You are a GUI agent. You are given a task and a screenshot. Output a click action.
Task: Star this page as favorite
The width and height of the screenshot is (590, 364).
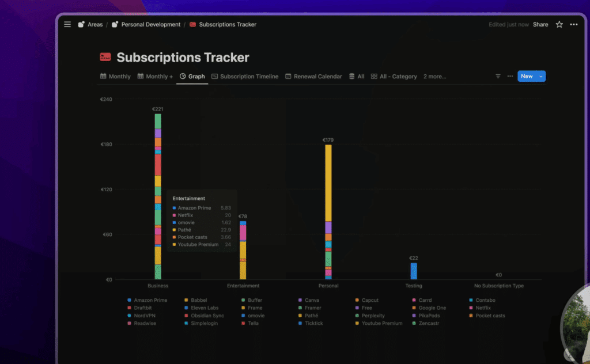tap(559, 25)
